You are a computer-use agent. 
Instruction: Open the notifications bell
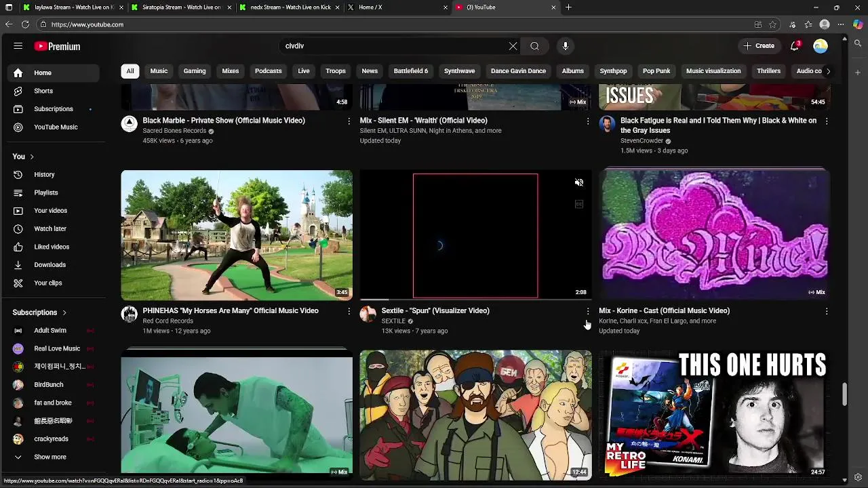(x=795, y=46)
